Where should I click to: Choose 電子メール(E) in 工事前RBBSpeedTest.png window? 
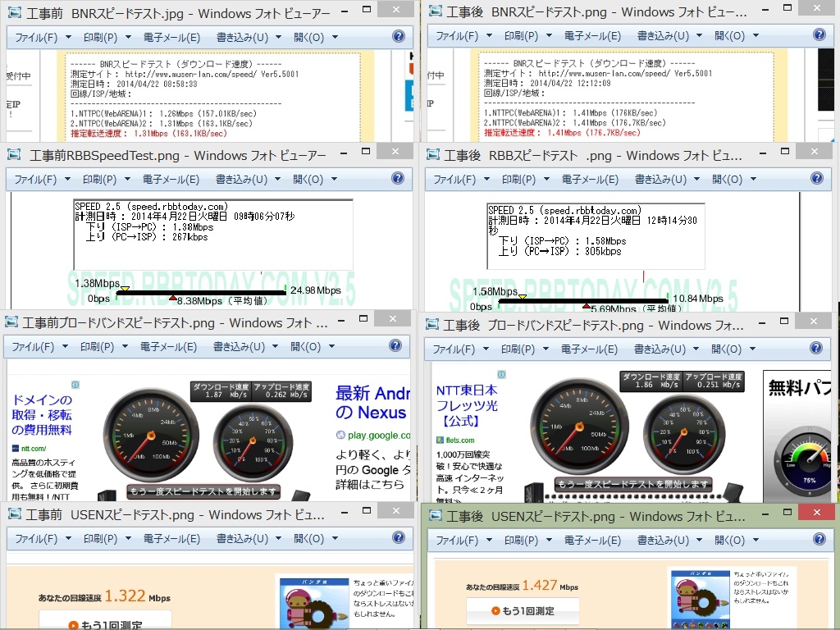[x=171, y=180]
